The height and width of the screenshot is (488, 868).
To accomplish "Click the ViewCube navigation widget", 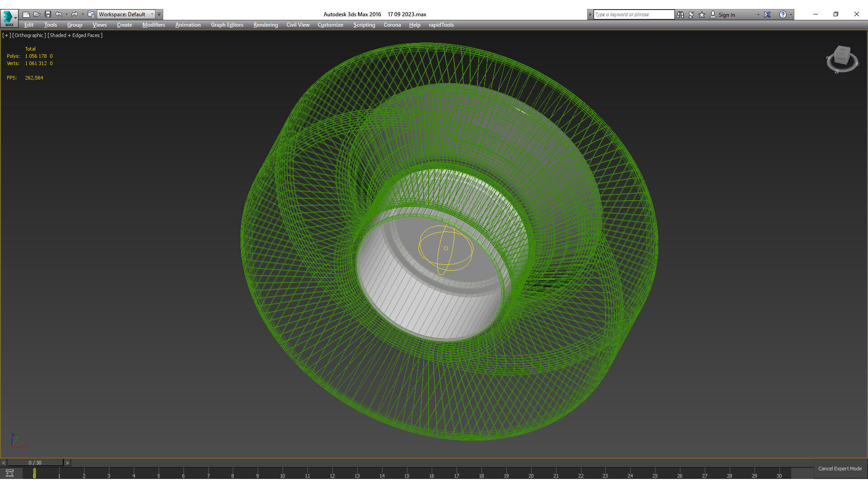I will pos(842,59).
